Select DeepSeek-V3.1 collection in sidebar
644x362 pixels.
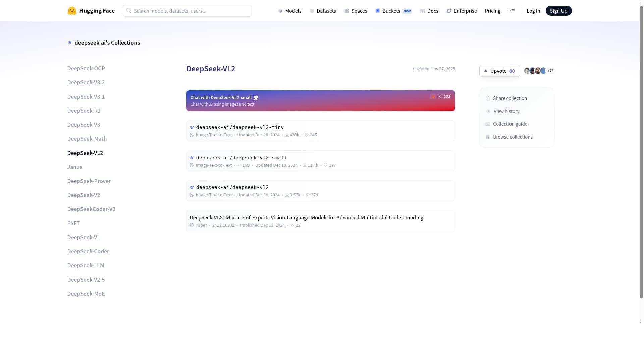[x=86, y=97]
